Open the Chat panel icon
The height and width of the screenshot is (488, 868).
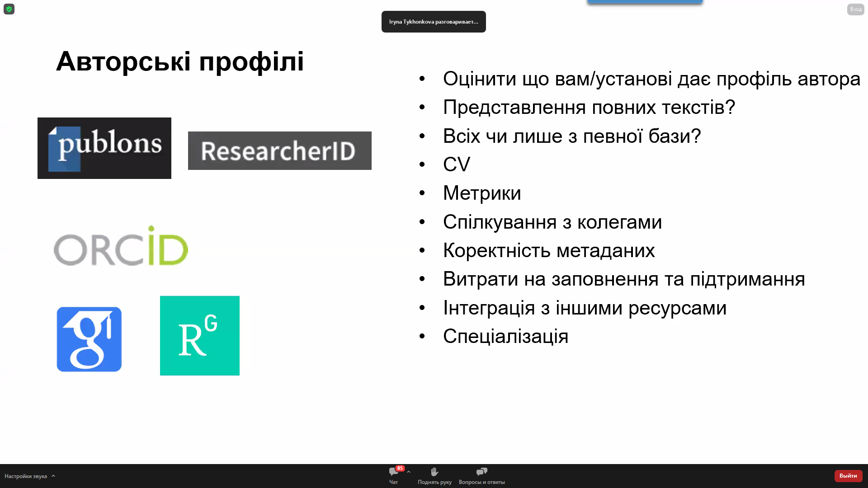(x=393, y=472)
